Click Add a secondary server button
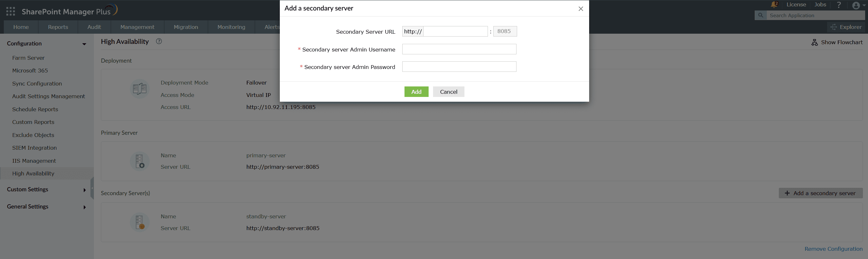Image resolution: width=868 pixels, height=259 pixels. tap(820, 193)
